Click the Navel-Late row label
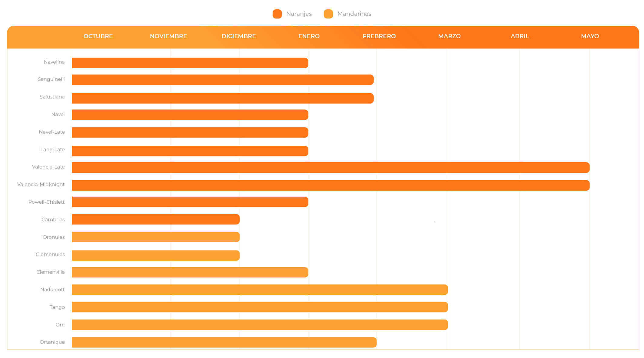This screenshot has height=358, width=644. tap(52, 132)
